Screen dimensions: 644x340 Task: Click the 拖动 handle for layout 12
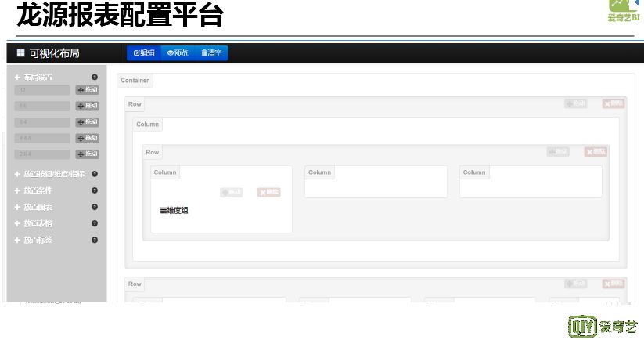(87, 89)
